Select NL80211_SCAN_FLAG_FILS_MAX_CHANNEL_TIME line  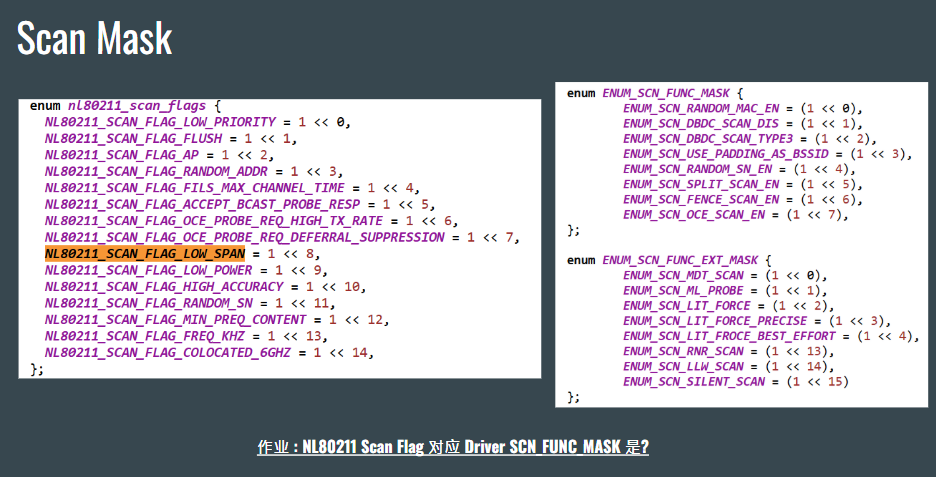point(232,188)
